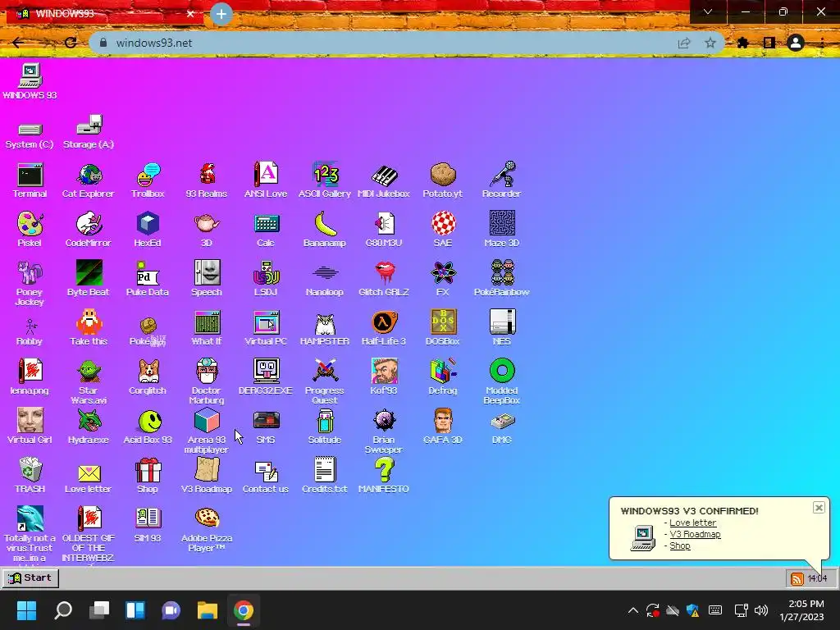Open System (C:) drive icon
This screenshot has width=840, height=630.
(30, 135)
